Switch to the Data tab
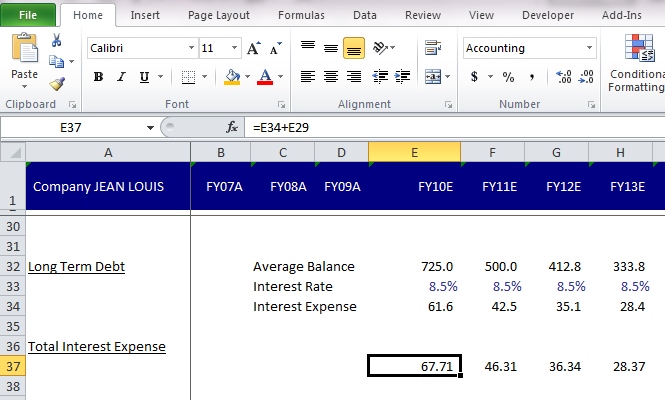The width and height of the screenshot is (665, 400). point(365,15)
